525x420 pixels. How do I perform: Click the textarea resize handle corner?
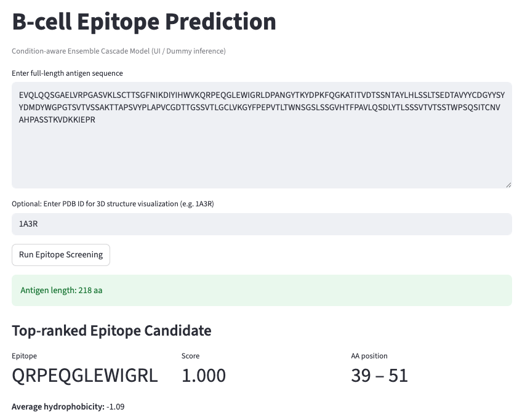tap(508, 185)
